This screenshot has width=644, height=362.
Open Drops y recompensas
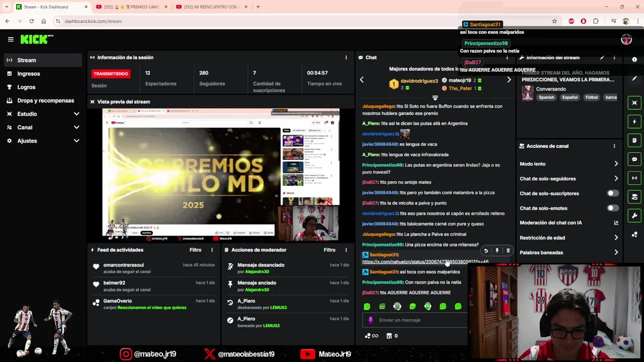(42, 101)
